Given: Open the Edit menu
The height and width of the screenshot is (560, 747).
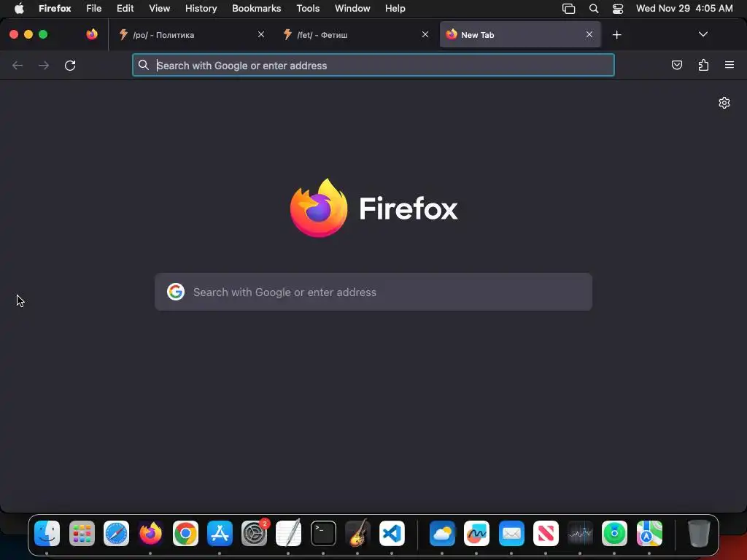Looking at the screenshot, I should 125,9.
